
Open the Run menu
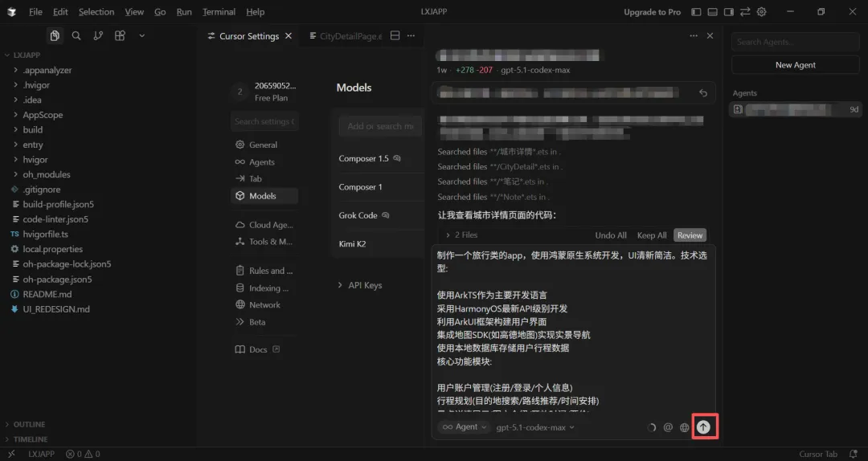[x=184, y=11]
